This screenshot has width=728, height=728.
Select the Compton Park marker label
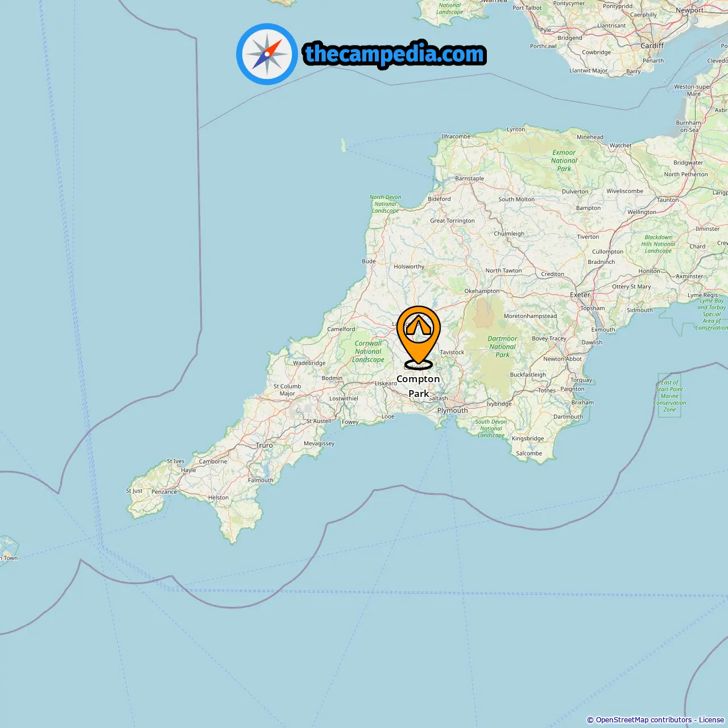419,386
